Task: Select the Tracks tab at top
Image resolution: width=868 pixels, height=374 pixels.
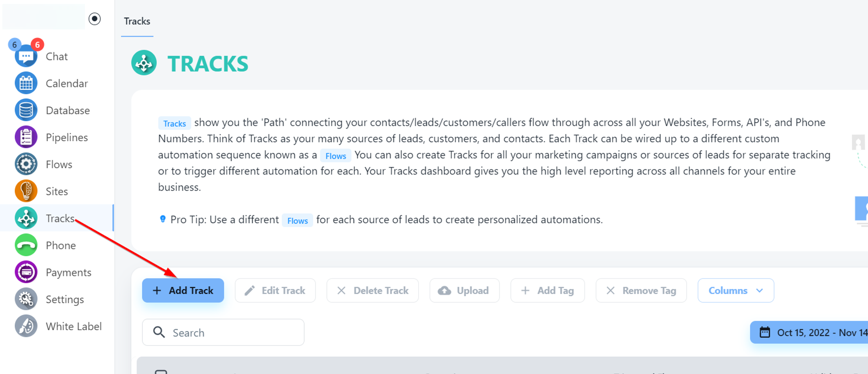Action: click(137, 21)
